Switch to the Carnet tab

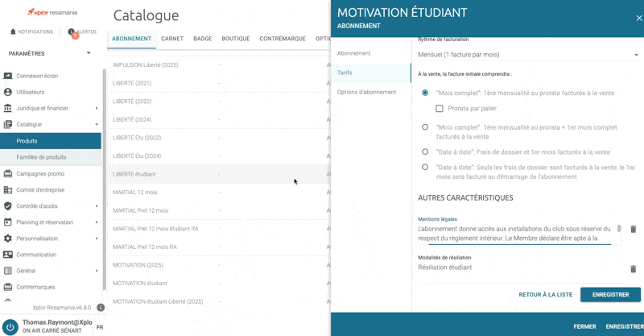click(172, 39)
